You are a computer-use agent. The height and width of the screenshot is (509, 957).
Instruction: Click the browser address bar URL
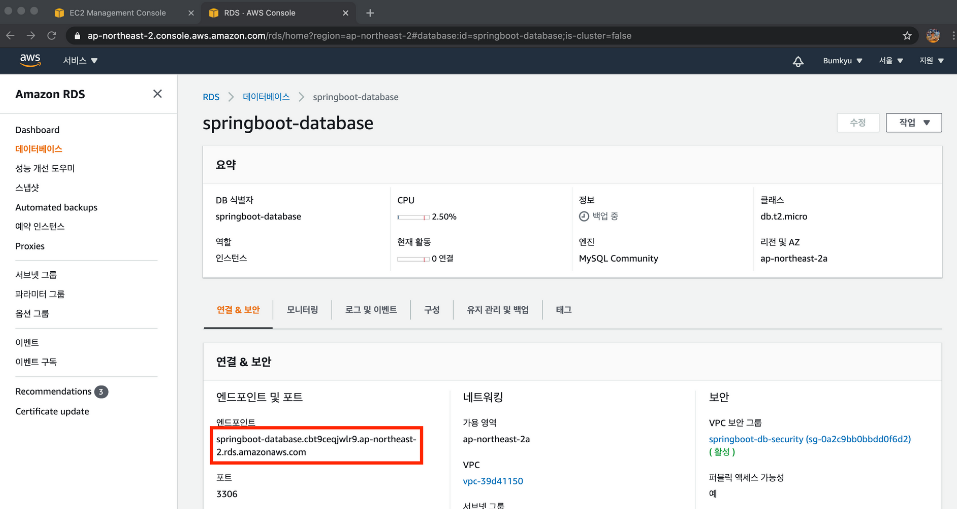click(x=359, y=36)
